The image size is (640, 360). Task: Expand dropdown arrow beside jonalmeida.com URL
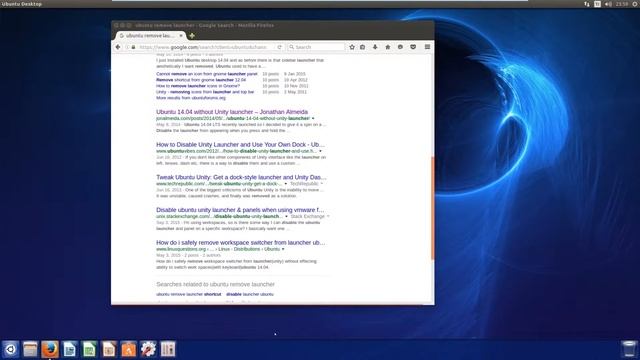(313, 118)
